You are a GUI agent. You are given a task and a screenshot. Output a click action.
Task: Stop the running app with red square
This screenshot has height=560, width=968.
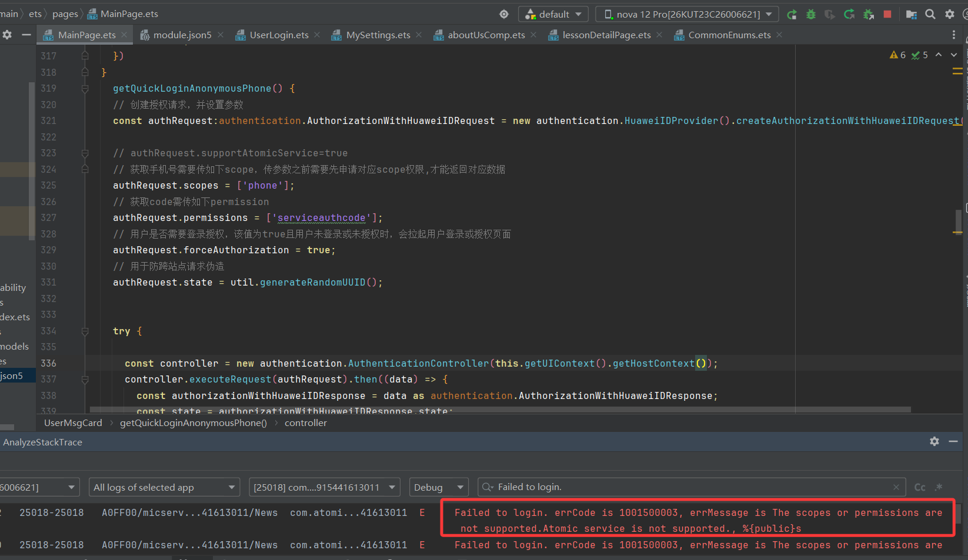pos(887,14)
